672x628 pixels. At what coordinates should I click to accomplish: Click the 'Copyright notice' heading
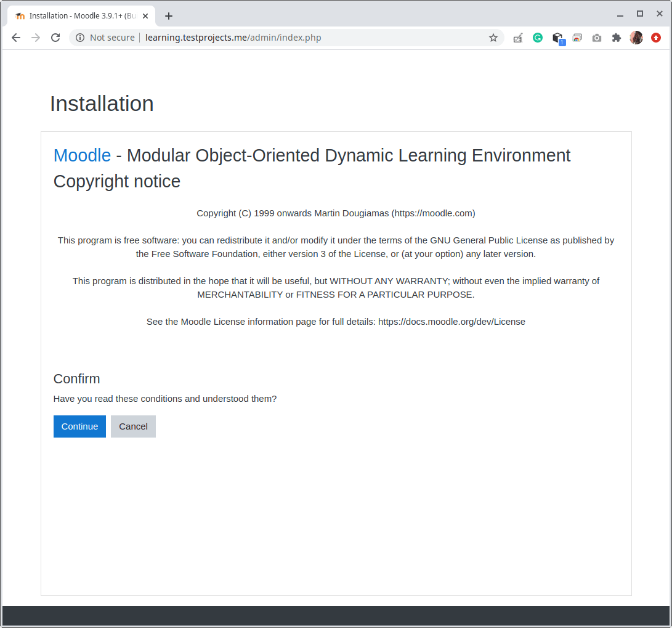(x=117, y=181)
